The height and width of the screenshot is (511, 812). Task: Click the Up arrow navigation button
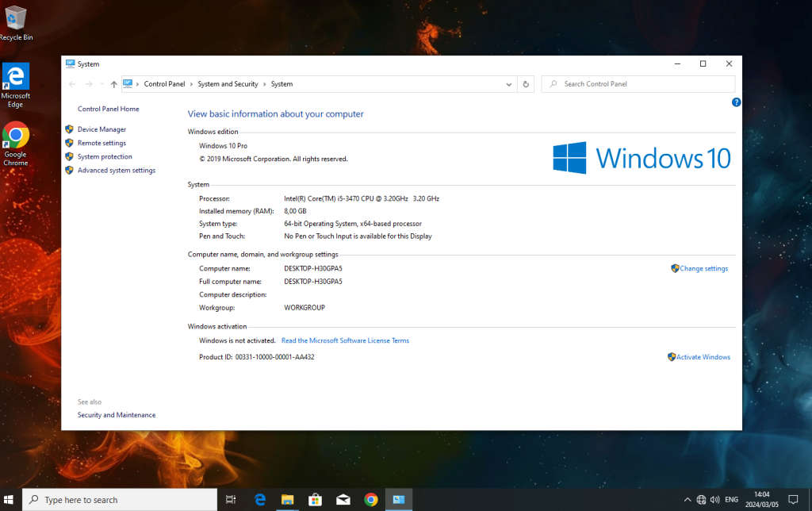pos(113,84)
